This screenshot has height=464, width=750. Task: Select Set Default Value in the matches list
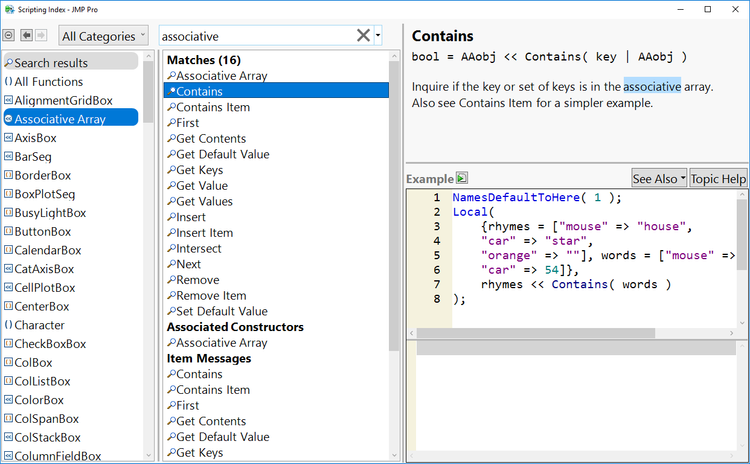[221, 311]
